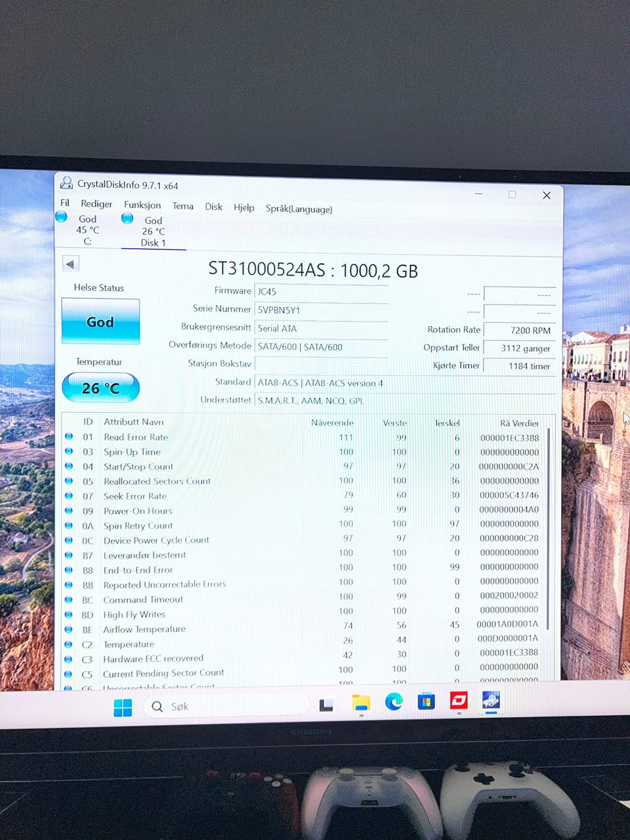Open the red app taskbar icon
The height and width of the screenshot is (840, 630).
[459, 701]
